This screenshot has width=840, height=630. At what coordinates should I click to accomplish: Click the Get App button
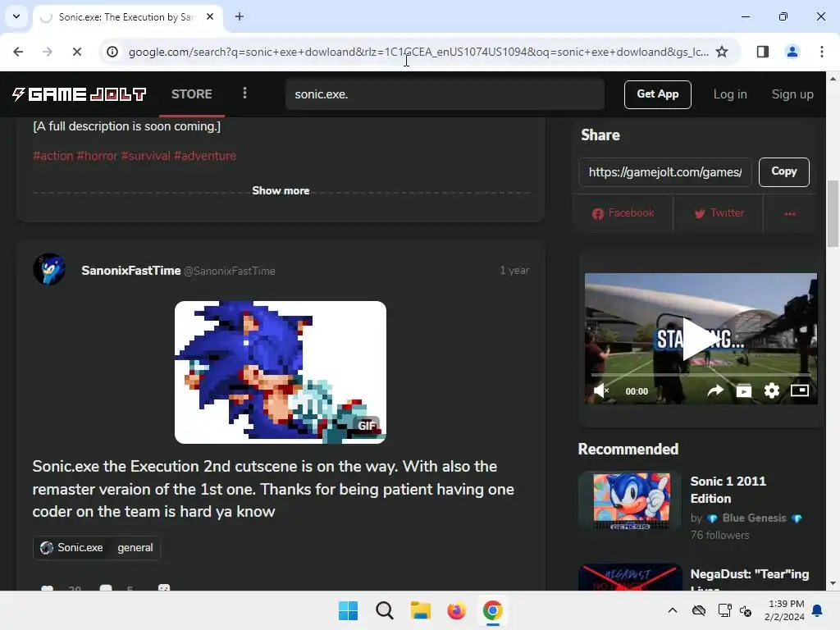pos(657,94)
